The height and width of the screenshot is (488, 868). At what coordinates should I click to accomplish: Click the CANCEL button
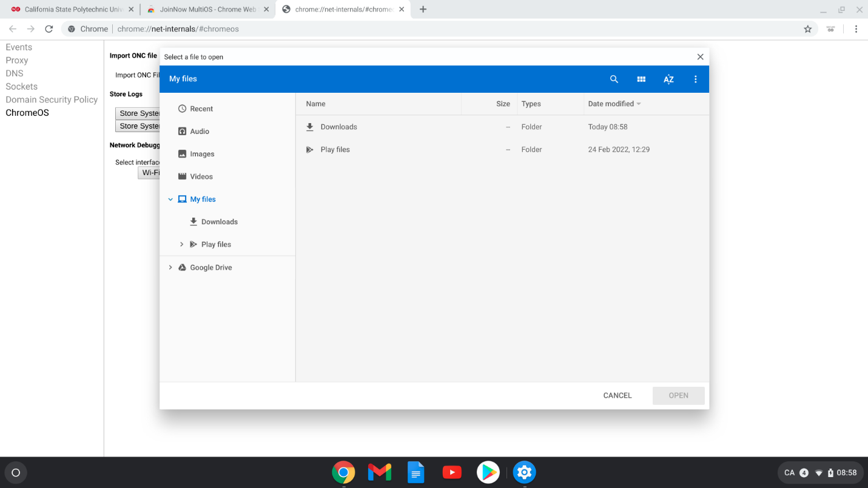[617, 395]
